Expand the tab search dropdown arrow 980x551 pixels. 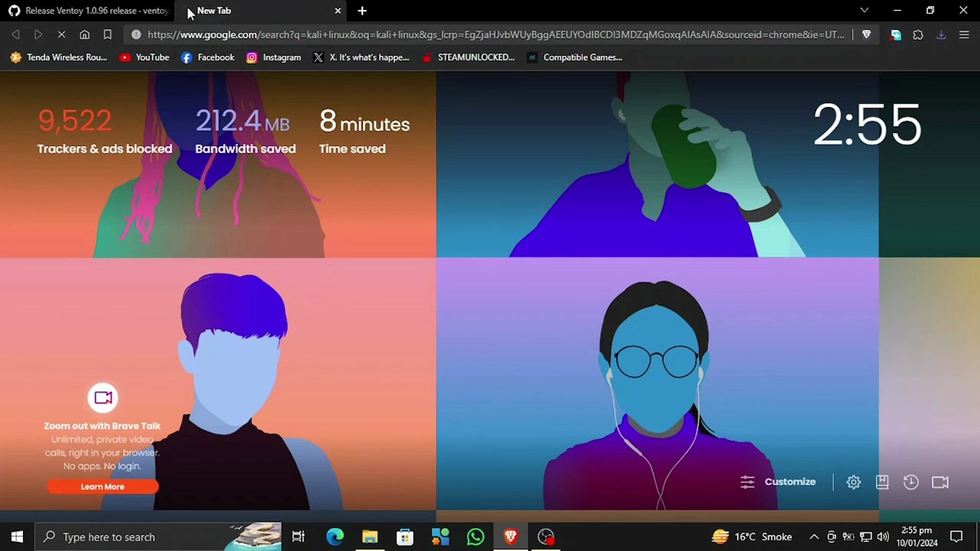(864, 11)
